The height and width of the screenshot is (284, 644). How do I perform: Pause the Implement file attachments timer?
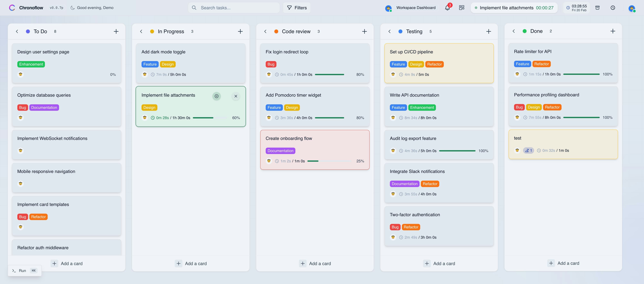tap(216, 96)
